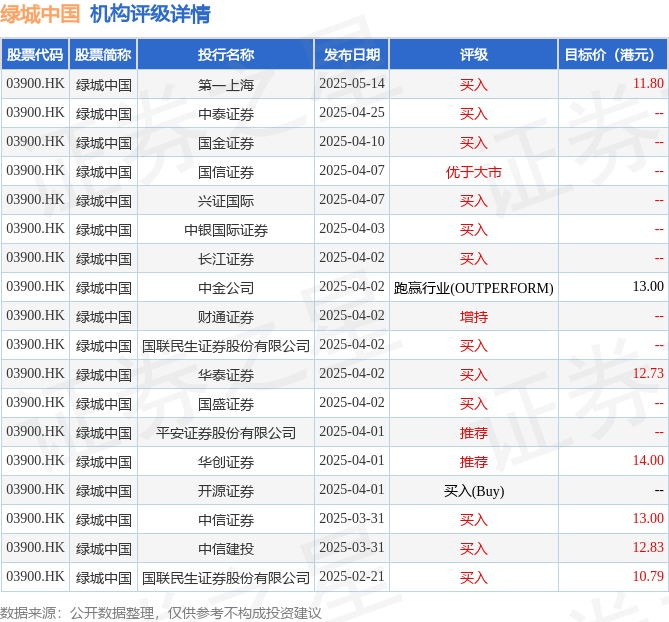669x622 pixels.
Task: Click the 跑赢行业(OUTPERFORM) rating
Action: 474,288
